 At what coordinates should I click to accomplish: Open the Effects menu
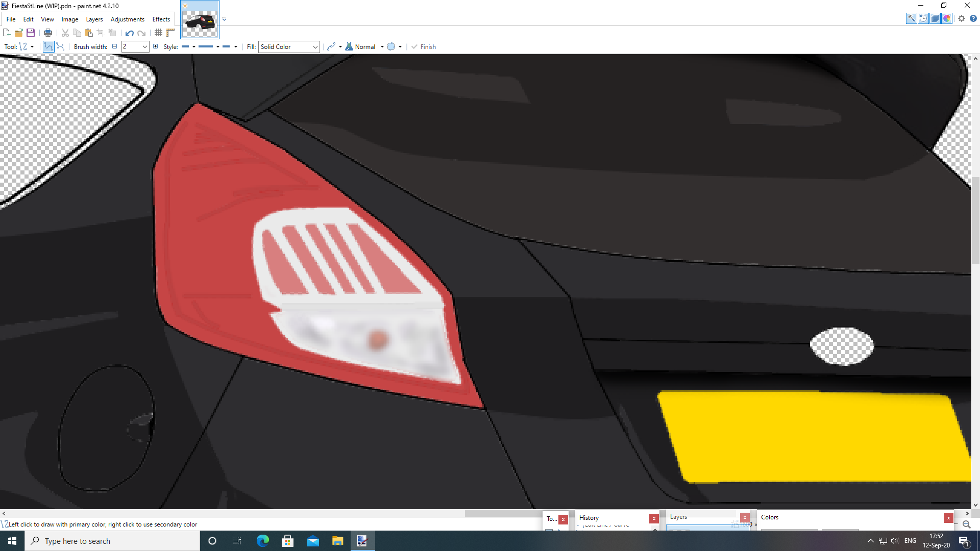coord(161,19)
